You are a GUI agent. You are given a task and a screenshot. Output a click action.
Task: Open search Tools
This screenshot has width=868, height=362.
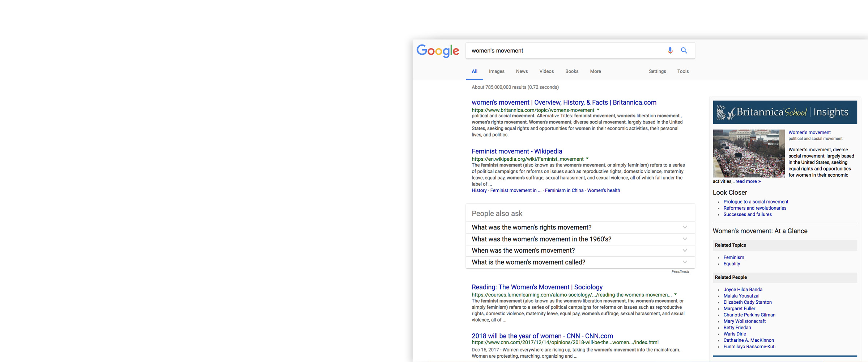tap(683, 71)
